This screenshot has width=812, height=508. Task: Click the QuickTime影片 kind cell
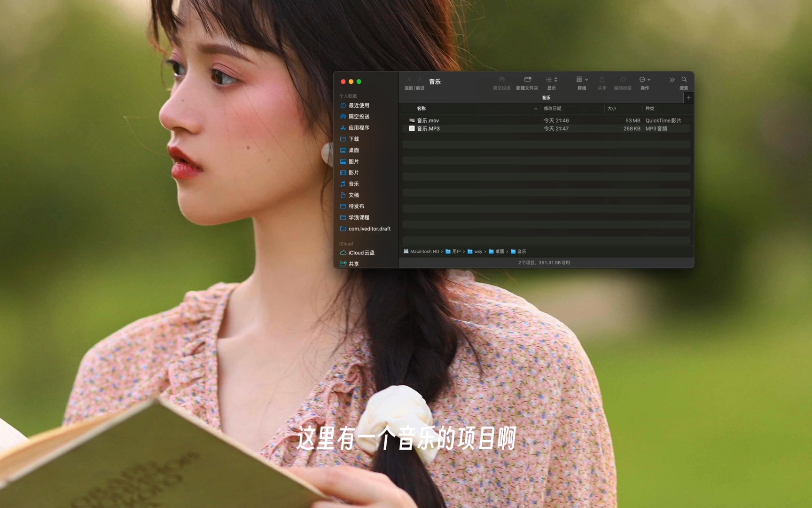tap(663, 120)
